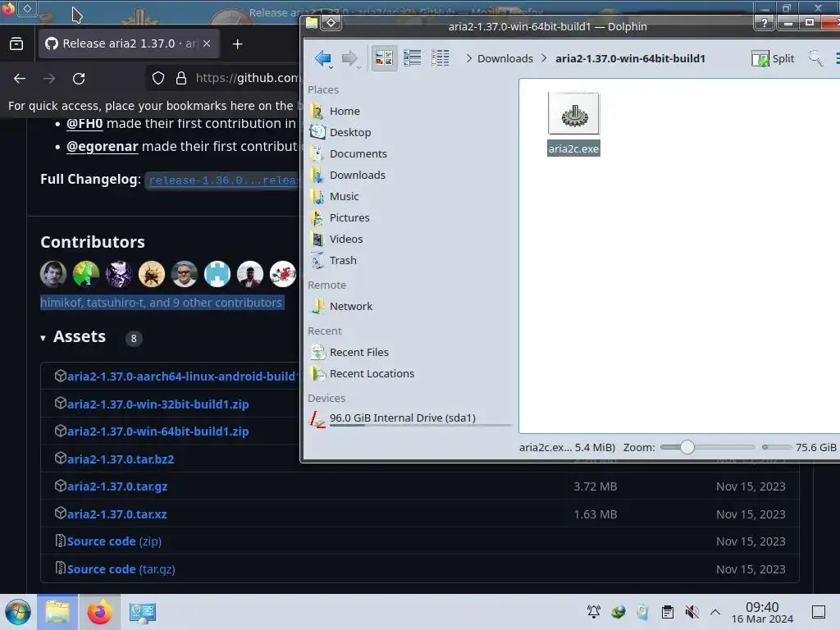The image size is (840, 630).
Task: Go back in Firefox
Action: 20,79
